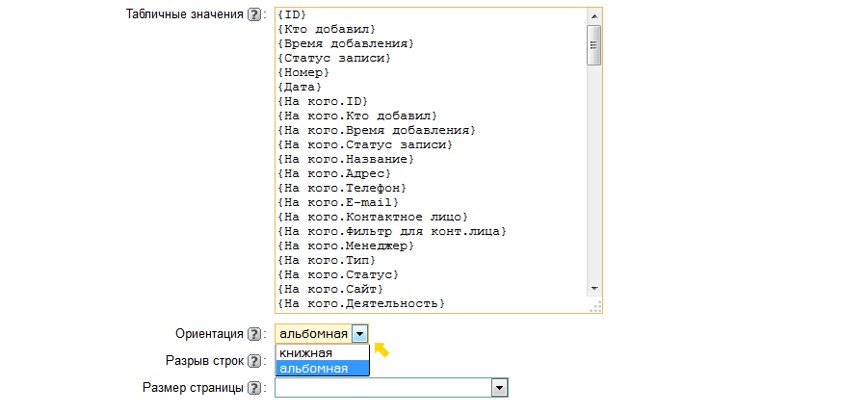Click the scroll up arrow in textarea

[x=594, y=16]
